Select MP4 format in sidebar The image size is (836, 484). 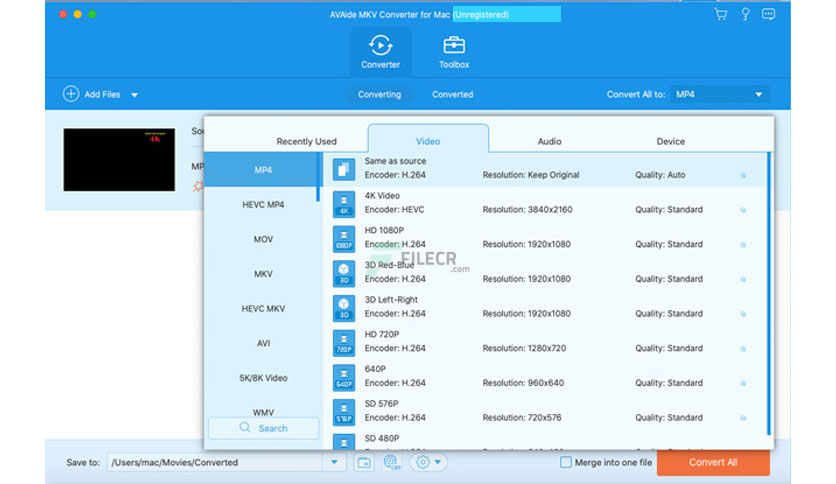(262, 170)
